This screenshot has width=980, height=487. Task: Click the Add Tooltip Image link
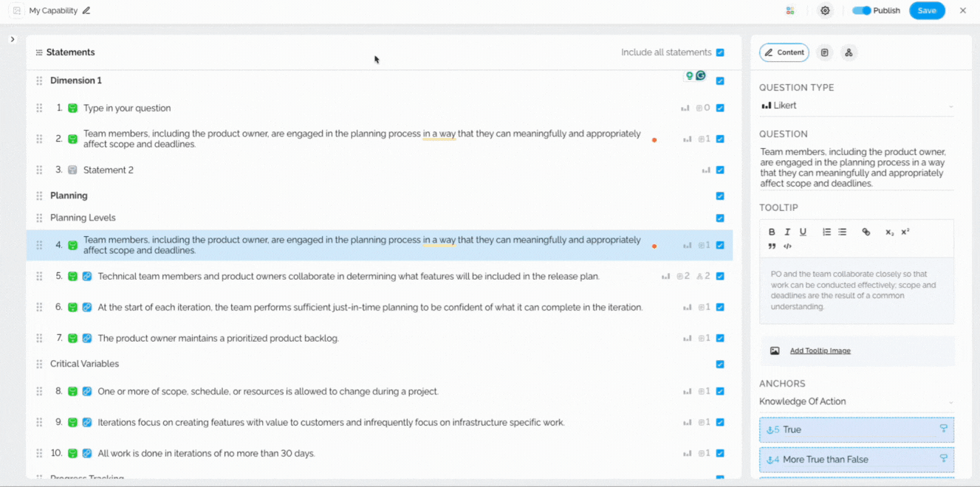pyautogui.click(x=820, y=351)
